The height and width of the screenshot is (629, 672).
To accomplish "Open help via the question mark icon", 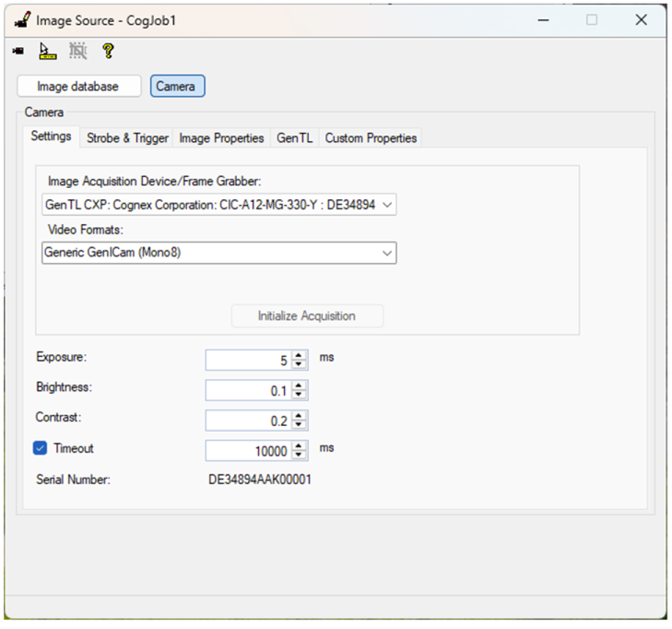I will click(x=108, y=51).
